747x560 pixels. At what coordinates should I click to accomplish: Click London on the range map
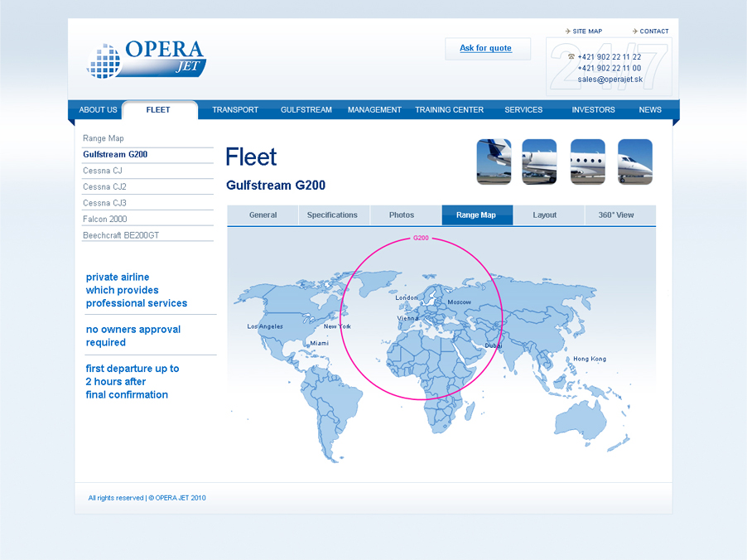click(x=407, y=298)
